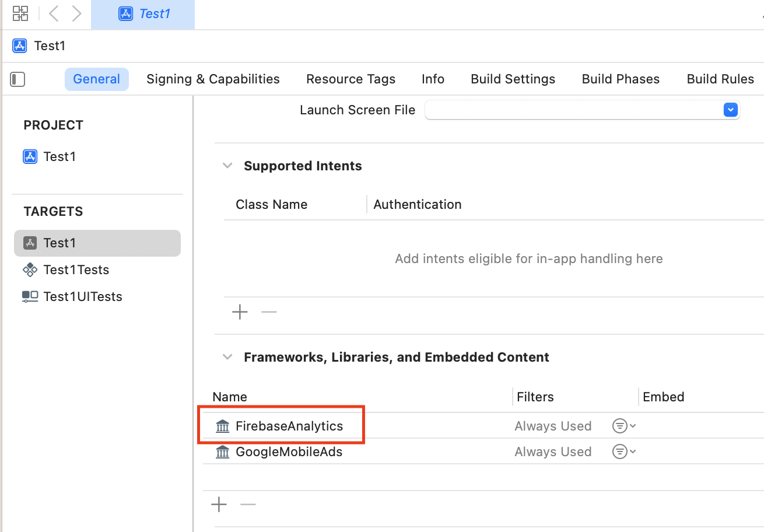Add a supported intent with plus button

240,312
